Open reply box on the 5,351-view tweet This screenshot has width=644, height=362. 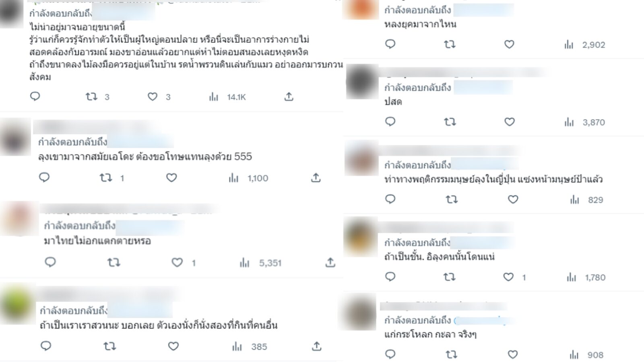[x=50, y=262]
